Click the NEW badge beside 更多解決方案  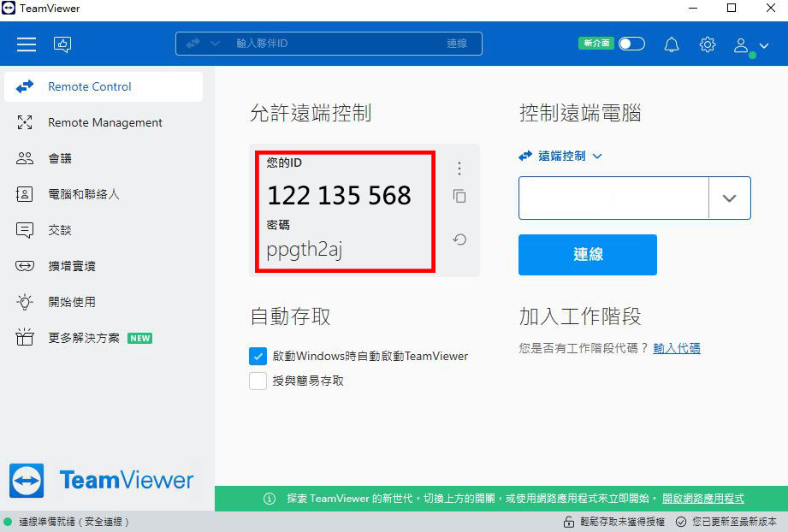[139, 338]
